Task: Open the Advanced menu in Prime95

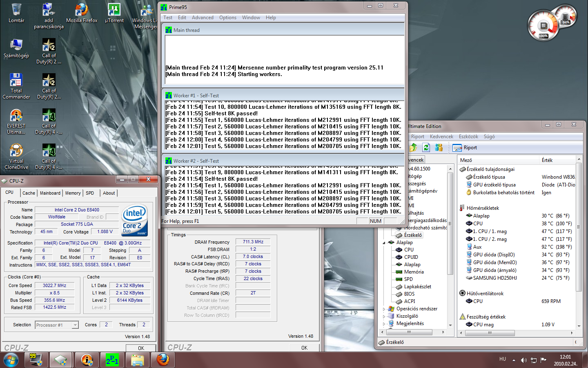Action: [x=203, y=18]
